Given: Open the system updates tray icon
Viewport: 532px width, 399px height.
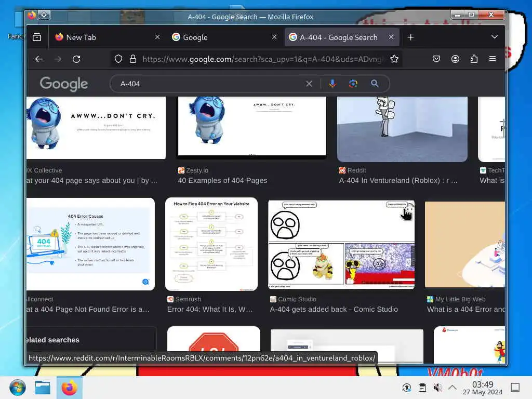Looking at the screenshot, I should click(x=406, y=388).
